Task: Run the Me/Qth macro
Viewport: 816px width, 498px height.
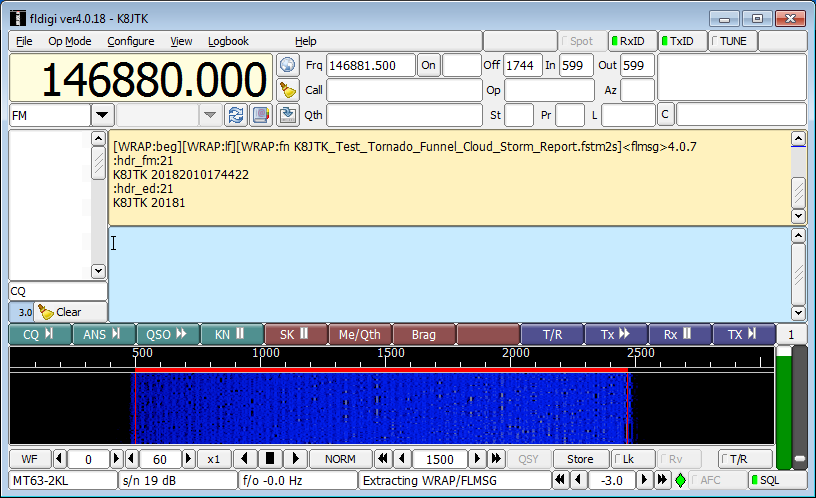Action: coord(360,334)
